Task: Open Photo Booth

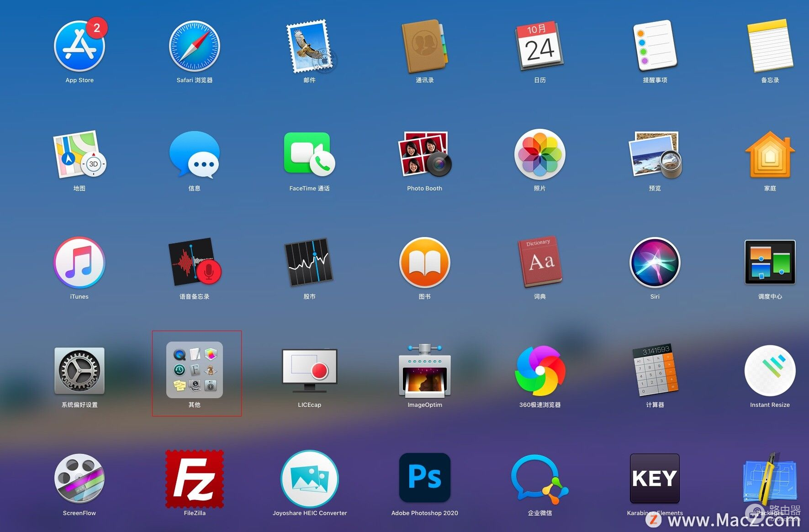Action: click(425, 154)
